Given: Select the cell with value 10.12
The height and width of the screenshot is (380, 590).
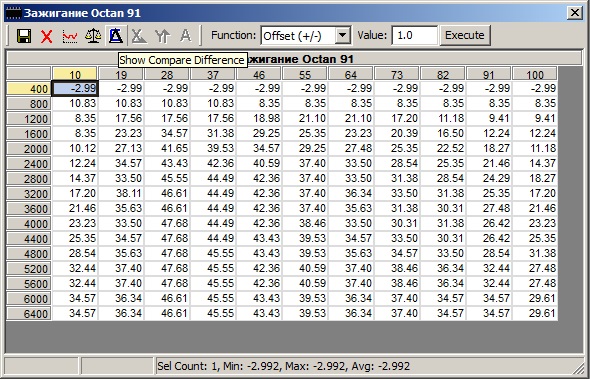Looking at the screenshot, I should tap(75, 148).
